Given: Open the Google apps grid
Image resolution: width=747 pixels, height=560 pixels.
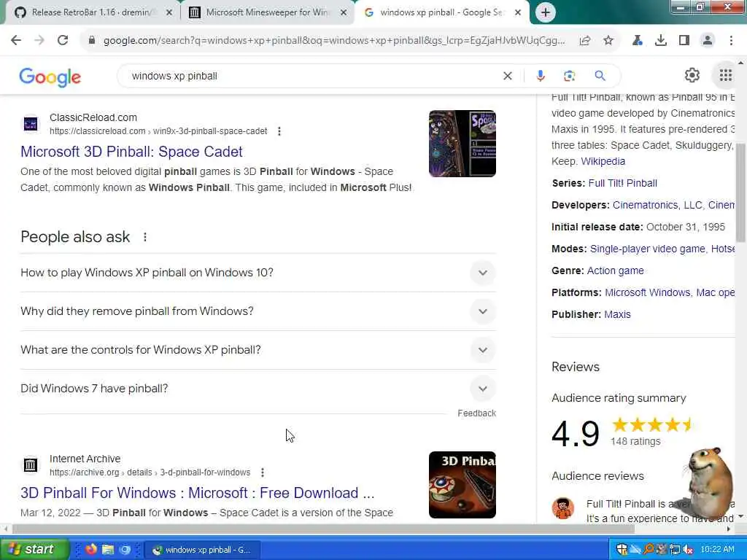Looking at the screenshot, I should 726,75.
